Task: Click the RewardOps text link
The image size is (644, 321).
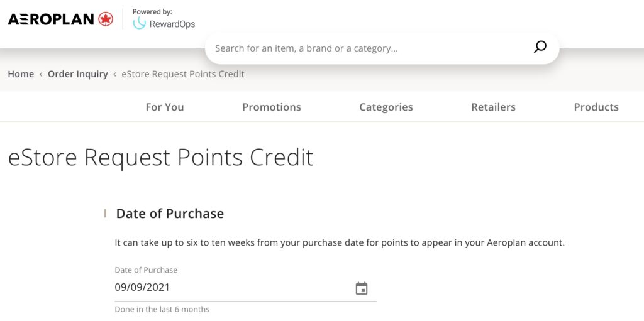Action: 172,24
